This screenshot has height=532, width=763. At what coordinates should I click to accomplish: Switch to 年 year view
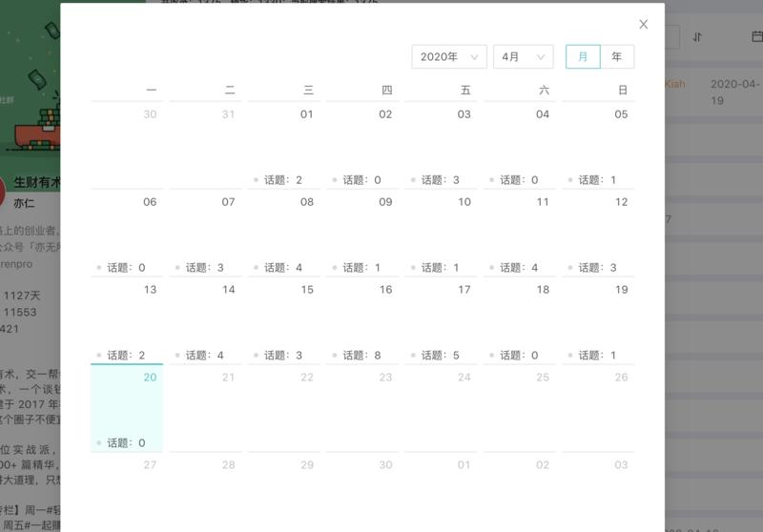617,57
